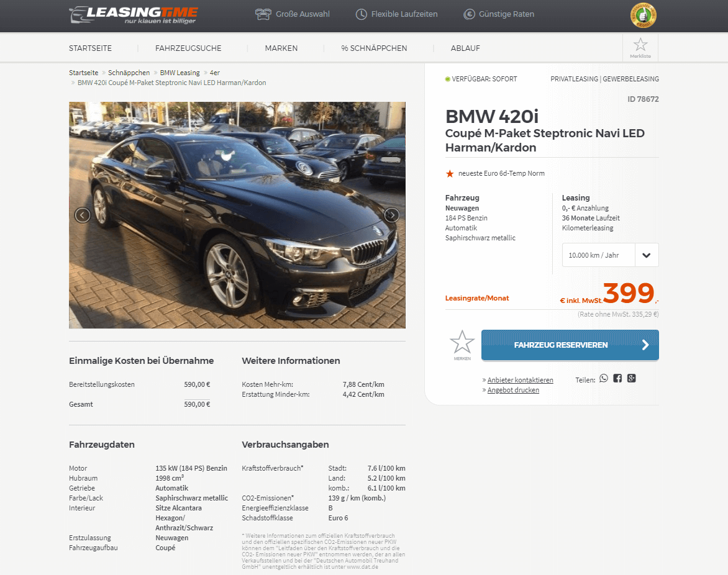Click the LeasingTime logo
728x575 pixels.
click(134, 15)
